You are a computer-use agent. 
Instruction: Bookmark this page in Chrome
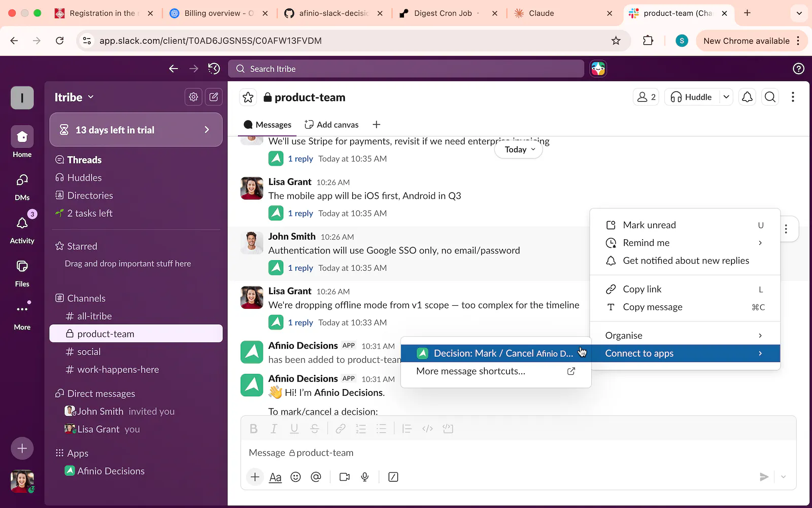(x=616, y=41)
